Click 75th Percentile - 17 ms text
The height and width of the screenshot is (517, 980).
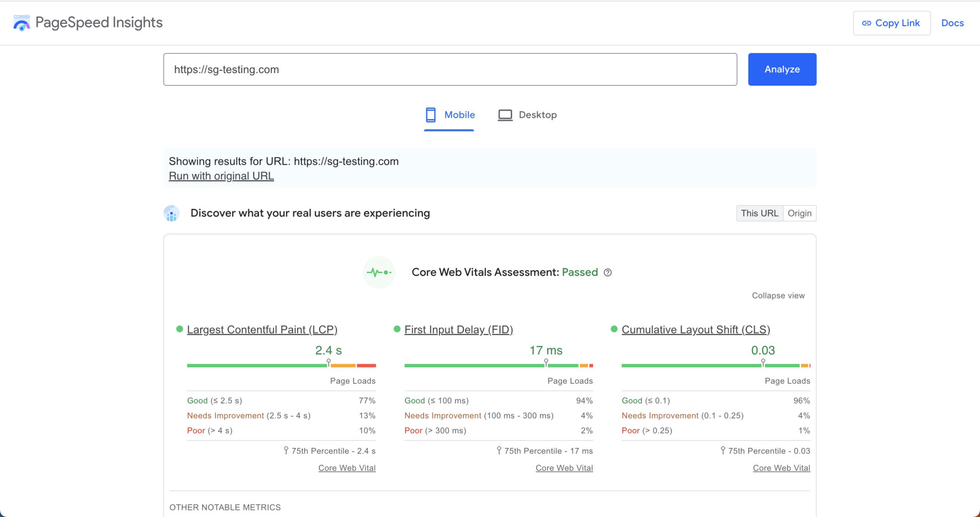(548, 451)
